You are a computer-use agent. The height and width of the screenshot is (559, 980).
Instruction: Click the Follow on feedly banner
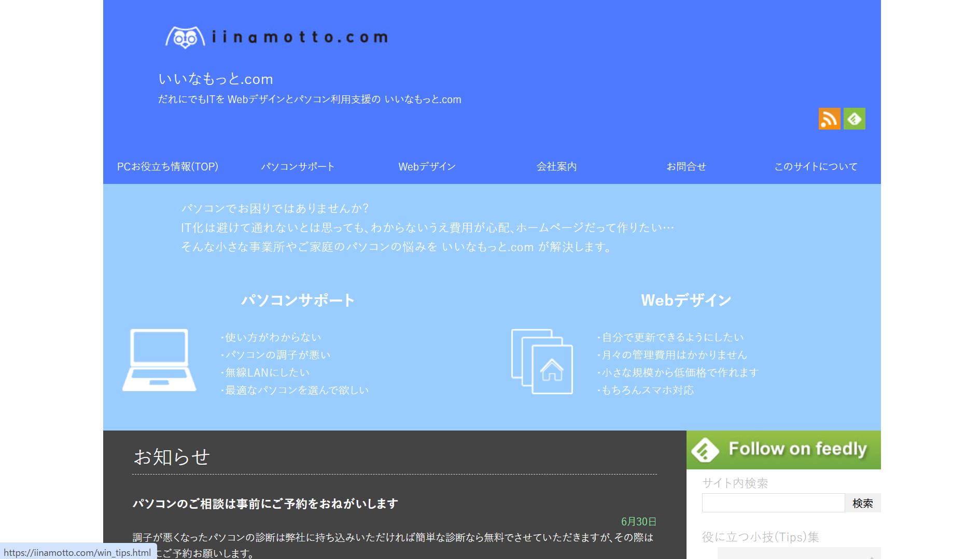click(783, 449)
